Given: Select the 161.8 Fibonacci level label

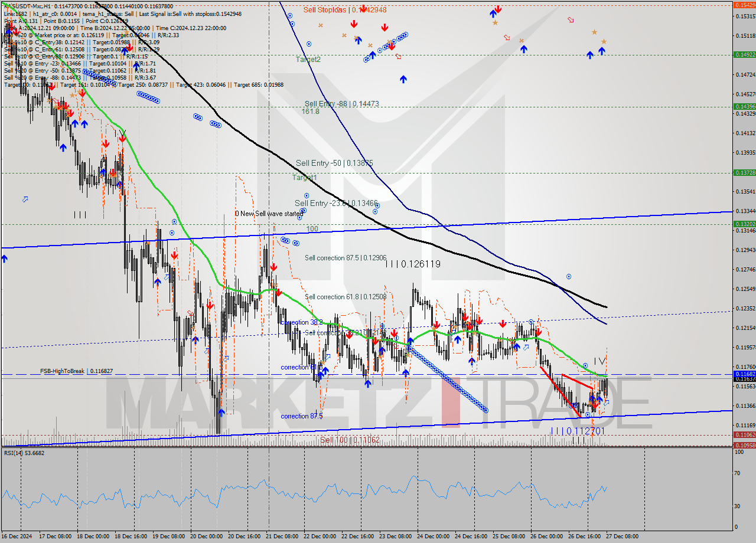Looking at the screenshot, I should [x=310, y=111].
